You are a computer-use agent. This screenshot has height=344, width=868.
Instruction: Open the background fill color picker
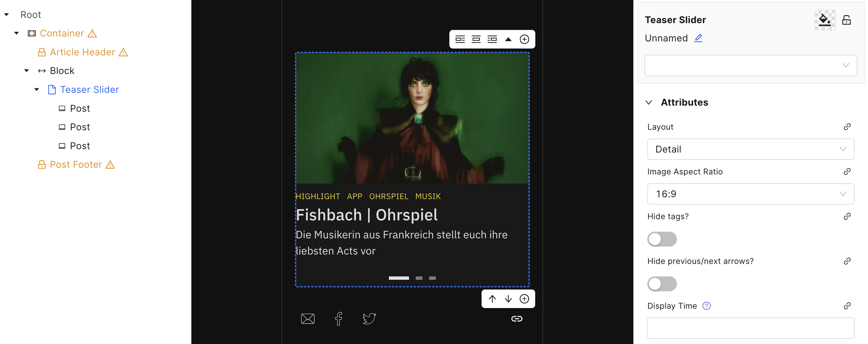[x=824, y=20]
